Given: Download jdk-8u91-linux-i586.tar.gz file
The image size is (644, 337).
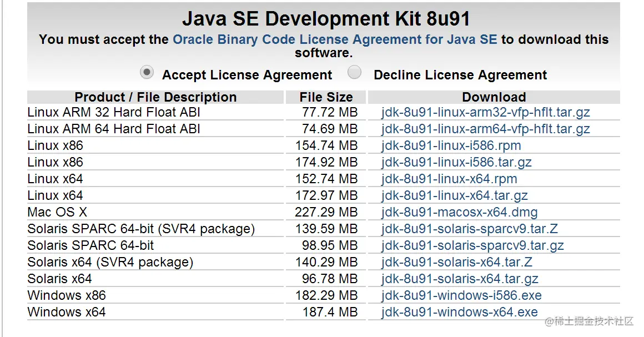Looking at the screenshot, I should [x=456, y=162].
